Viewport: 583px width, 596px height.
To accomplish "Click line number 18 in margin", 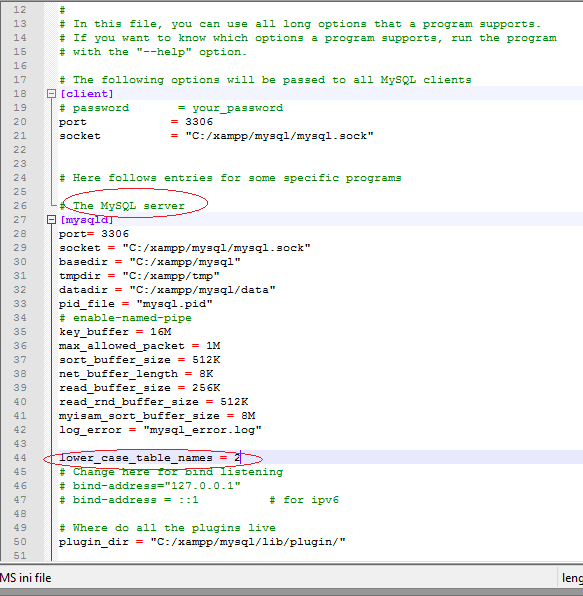I will (x=20, y=94).
